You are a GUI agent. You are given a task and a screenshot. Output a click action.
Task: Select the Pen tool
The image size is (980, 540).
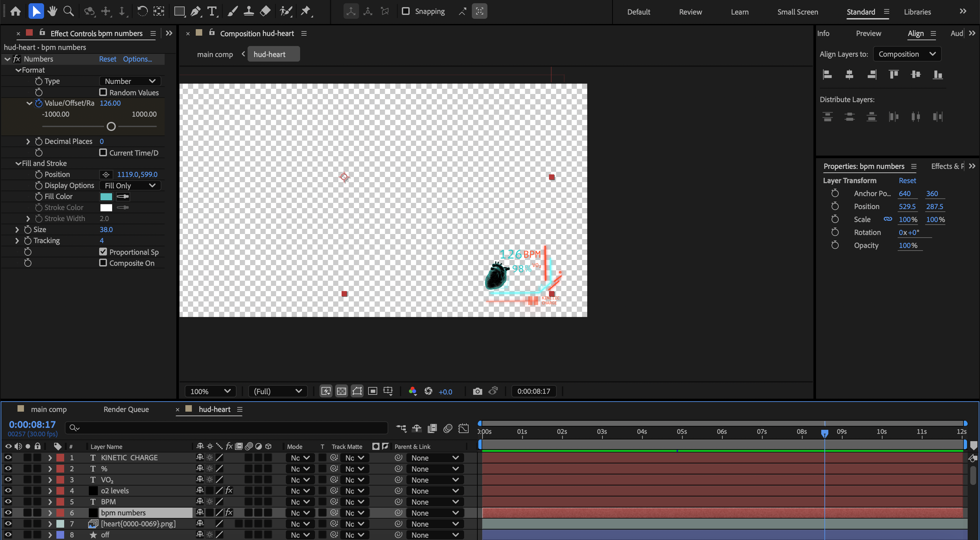(x=195, y=11)
